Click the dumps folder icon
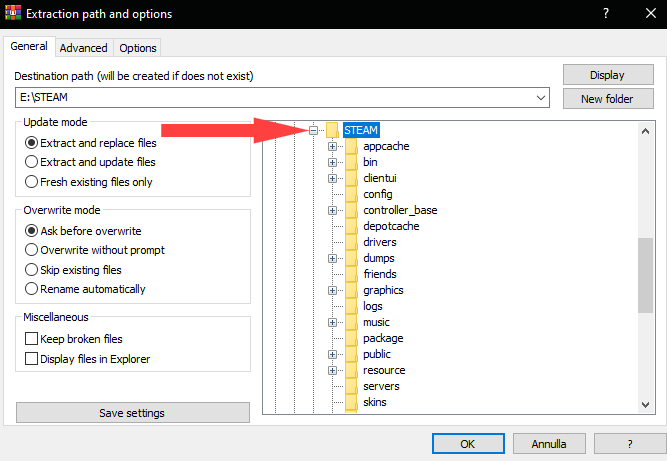 (351, 258)
